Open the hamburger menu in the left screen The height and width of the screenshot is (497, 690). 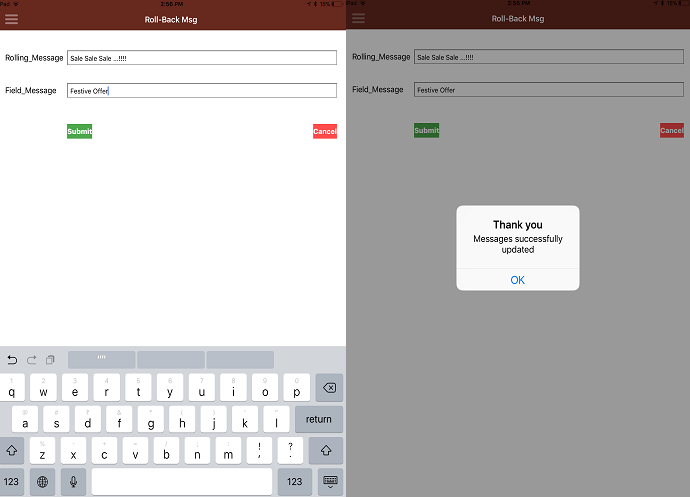click(11, 18)
